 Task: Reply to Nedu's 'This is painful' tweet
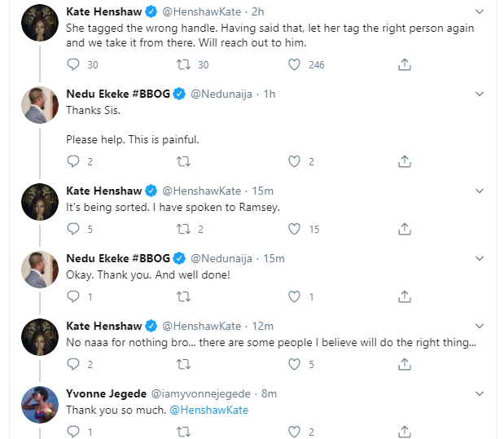click(73, 161)
